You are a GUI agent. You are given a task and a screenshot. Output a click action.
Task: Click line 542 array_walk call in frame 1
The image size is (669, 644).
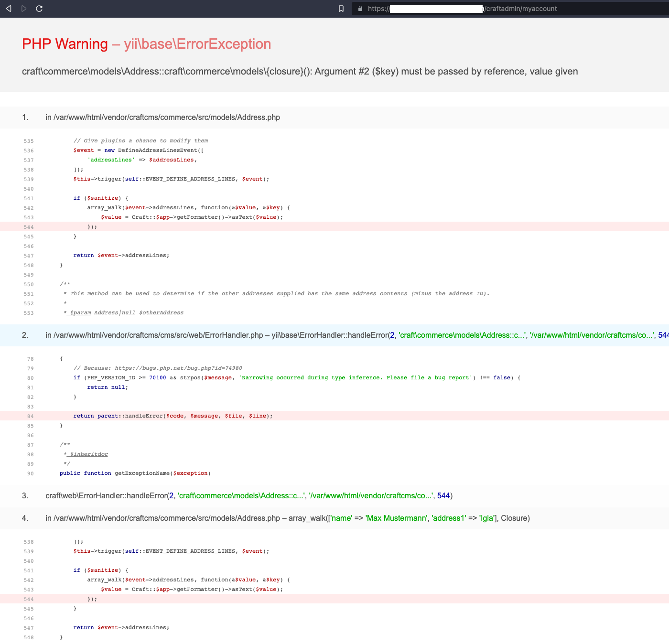pos(189,208)
